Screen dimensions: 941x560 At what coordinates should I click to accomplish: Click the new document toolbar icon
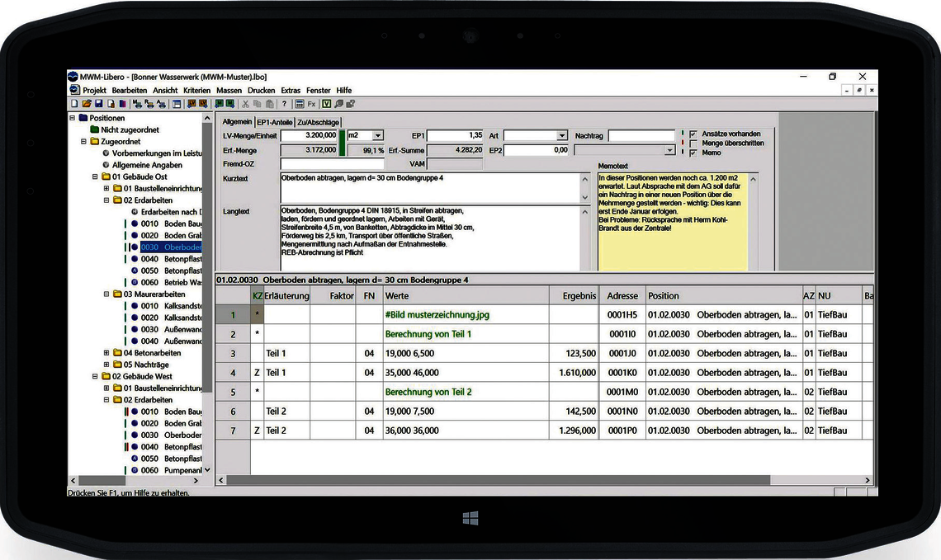click(x=74, y=104)
